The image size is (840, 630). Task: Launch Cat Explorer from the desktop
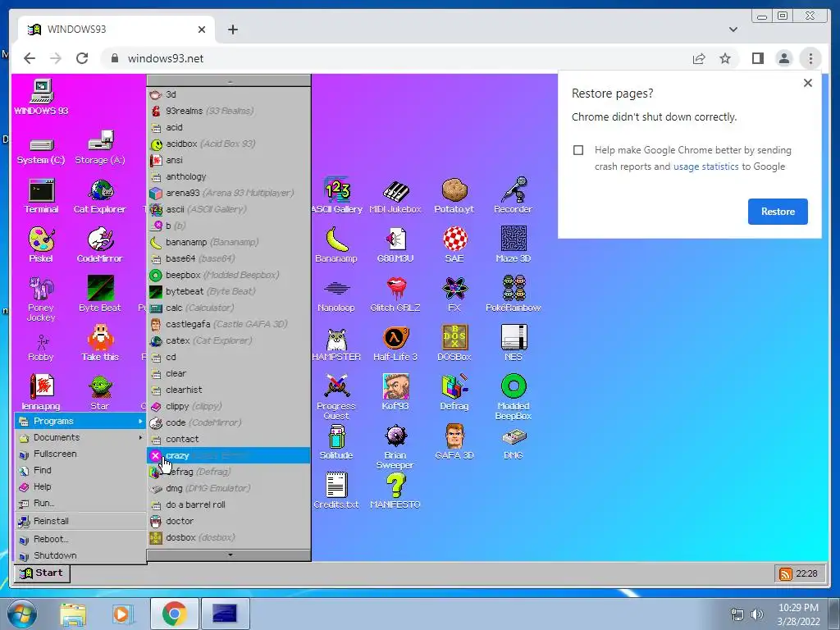click(100, 196)
